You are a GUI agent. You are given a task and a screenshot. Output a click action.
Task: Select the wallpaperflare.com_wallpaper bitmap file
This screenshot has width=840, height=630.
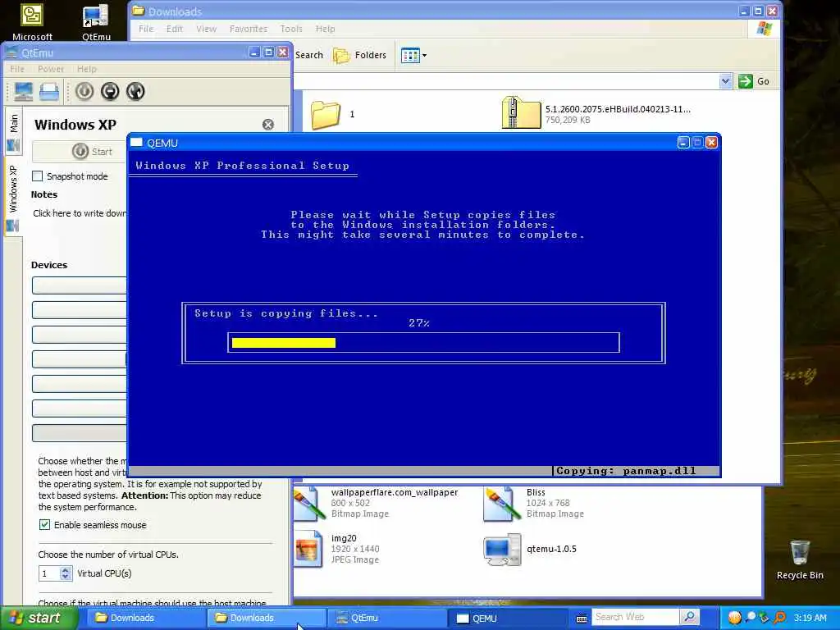(x=376, y=503)
